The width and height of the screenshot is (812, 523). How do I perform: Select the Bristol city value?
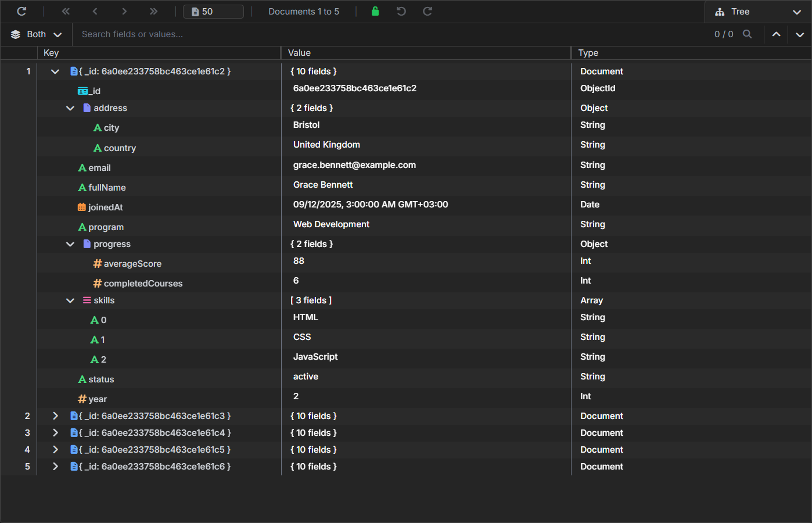click(307, 125)
